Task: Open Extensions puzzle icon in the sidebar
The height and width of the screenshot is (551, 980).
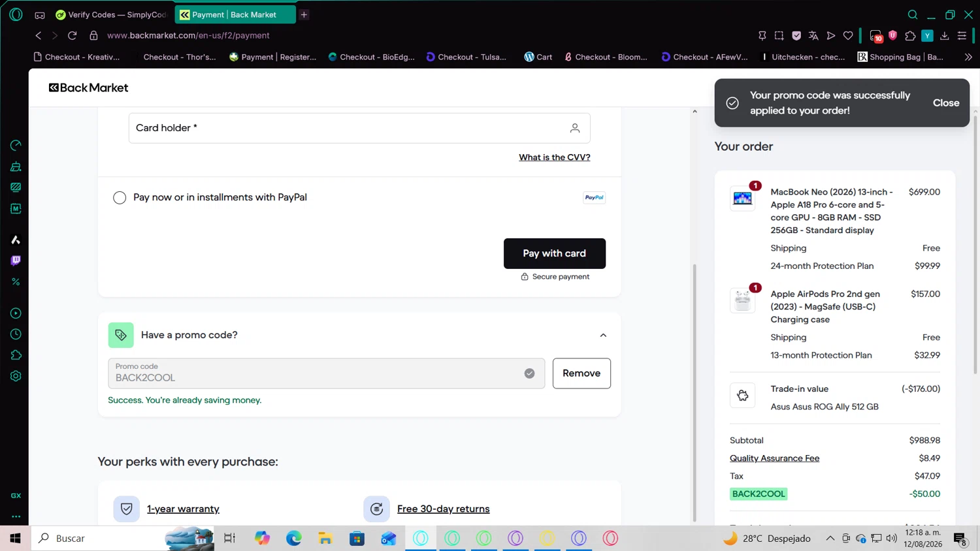Action: click(16, 355)
